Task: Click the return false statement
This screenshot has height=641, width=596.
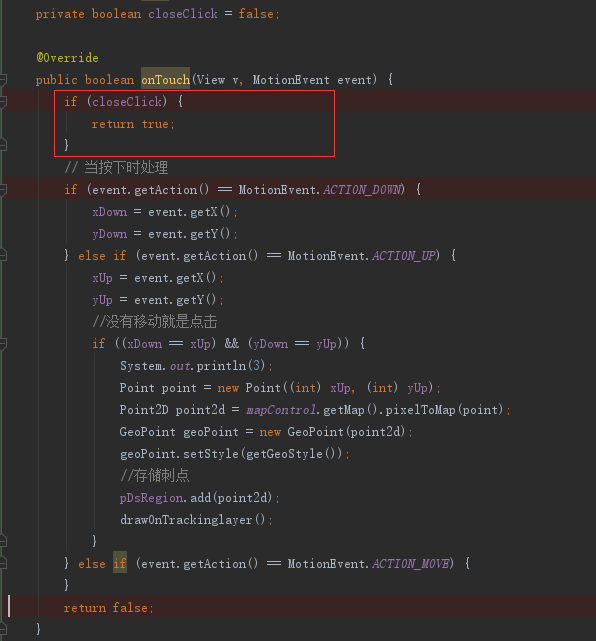Action: pos(109,608)
